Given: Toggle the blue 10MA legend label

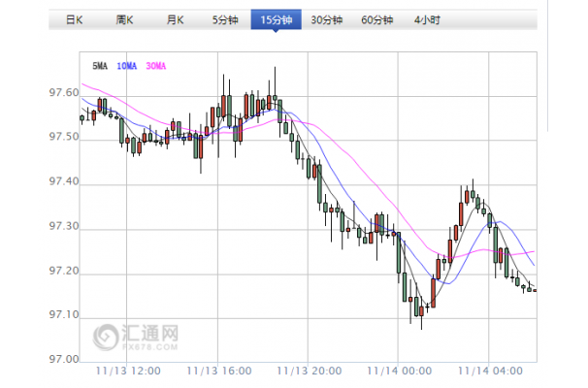Looking at the screenshot, I should coord(126,65).
